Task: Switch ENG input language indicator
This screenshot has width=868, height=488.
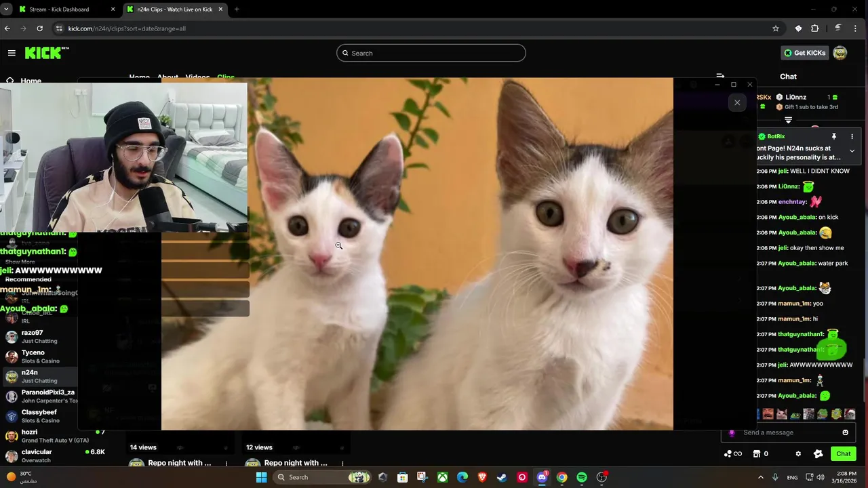Action: [x=792, y=477]
